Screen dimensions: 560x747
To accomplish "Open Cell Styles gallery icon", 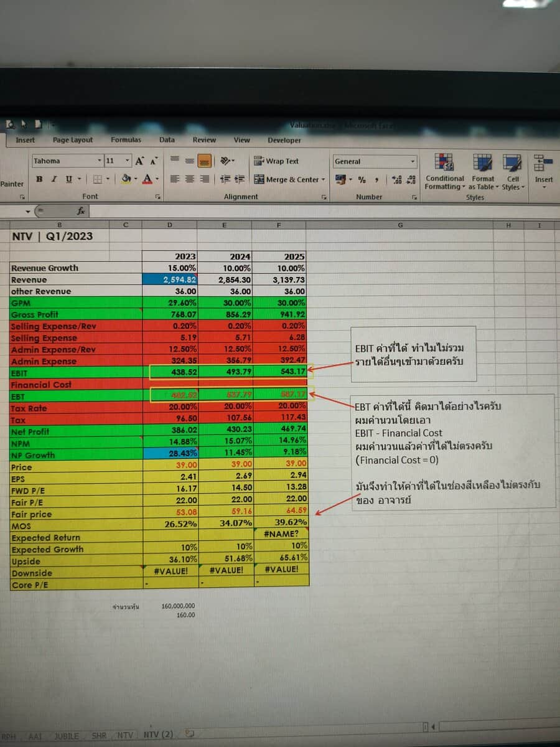I will click(x=513, y=162).
